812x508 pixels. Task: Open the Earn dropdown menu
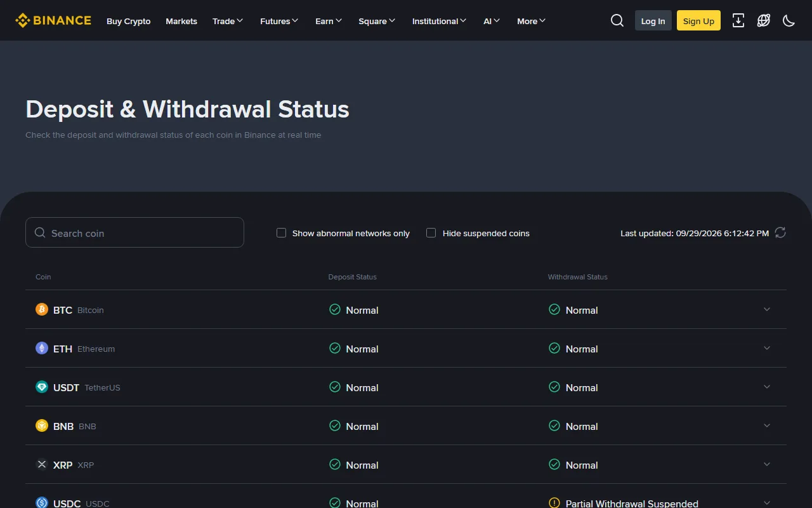(329, 21)
